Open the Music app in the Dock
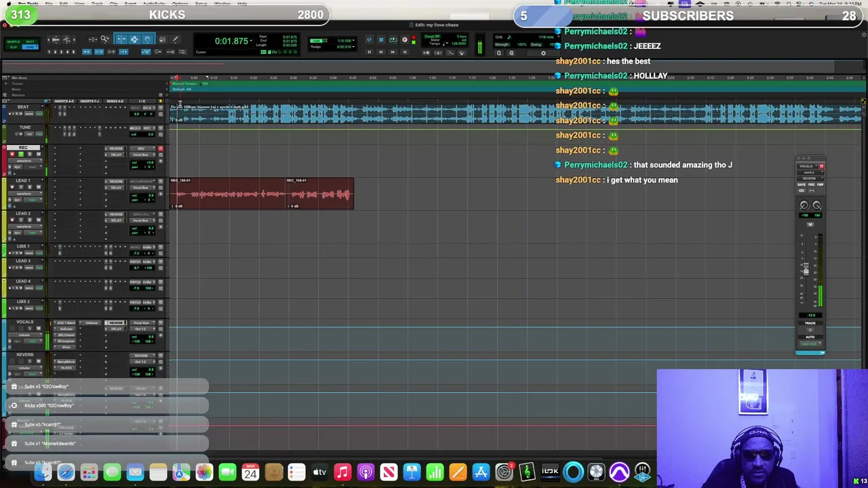The height and width of the screenshot is (488, 868). (x=342, y=471)
